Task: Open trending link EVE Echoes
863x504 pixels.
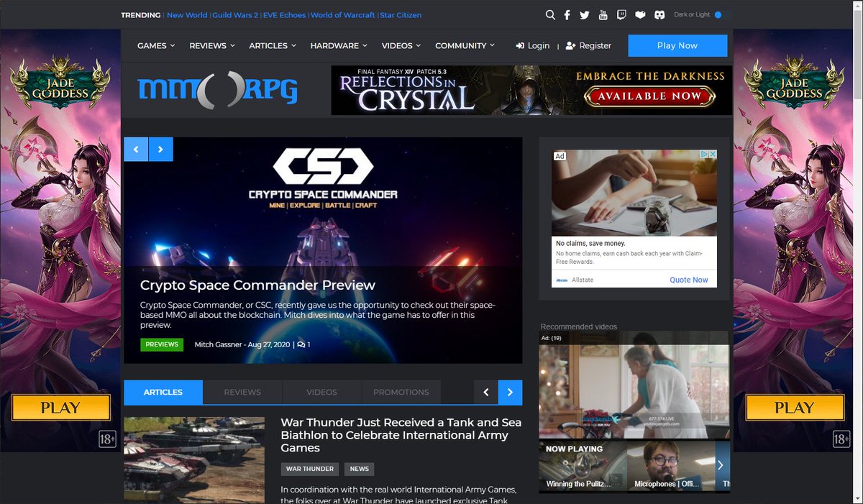Action: 284,15
